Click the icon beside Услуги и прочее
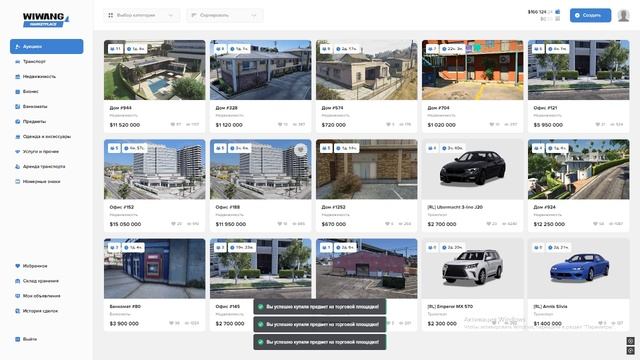This screenshot has width=640, height=360. pos(18,151)
